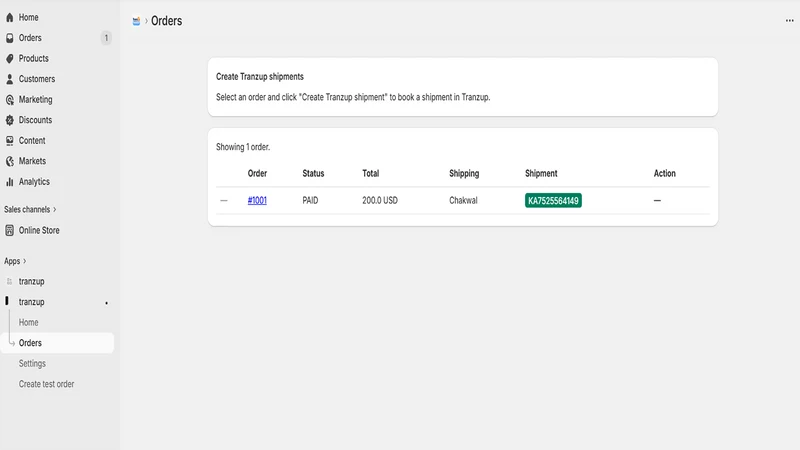Click the Marketing target icon
The image size is (800, 450).
[10, 99]
